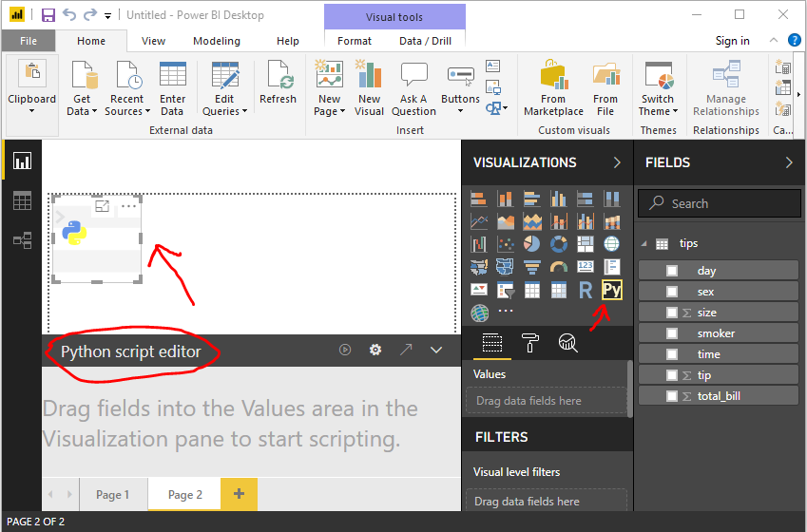Pick the ArcGIS globe map visual

click(479, 313)
